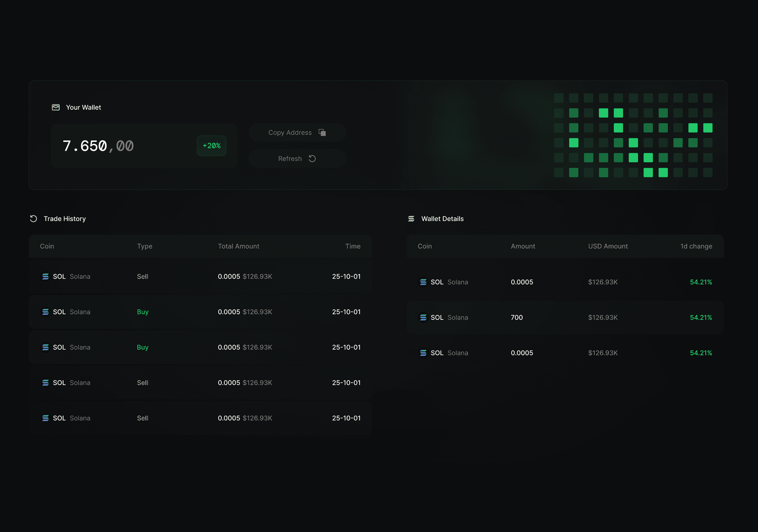Image resolution: width=758 pixels, height=532 pixels.
Task: Click the Wallet Details Solana icon
Action: 411,219
